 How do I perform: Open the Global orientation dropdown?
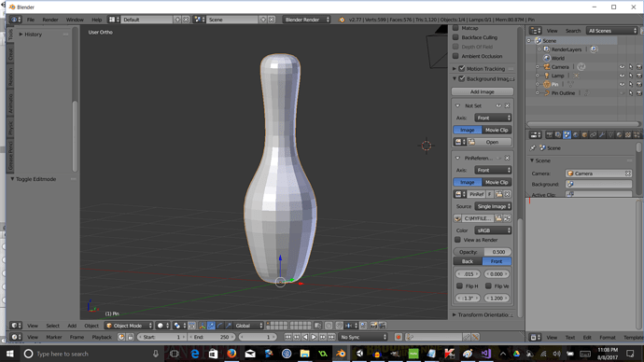point(248,326)
